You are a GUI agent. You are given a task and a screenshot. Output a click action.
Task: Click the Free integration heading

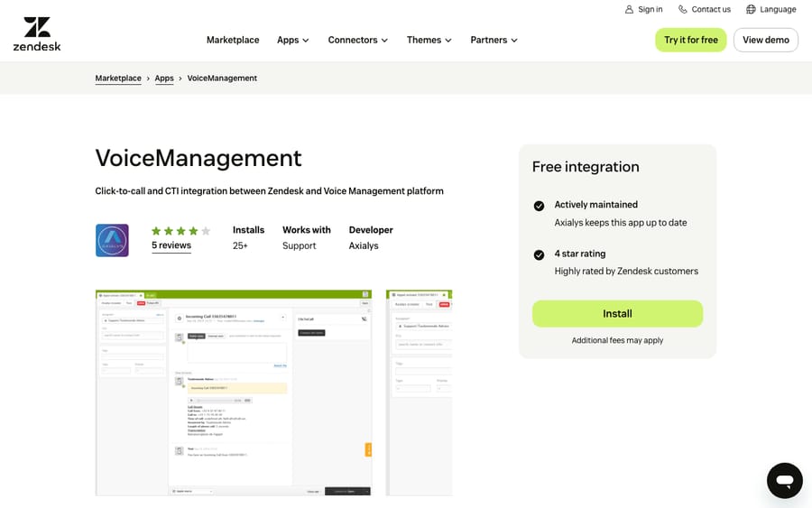(x=586, y=167)
